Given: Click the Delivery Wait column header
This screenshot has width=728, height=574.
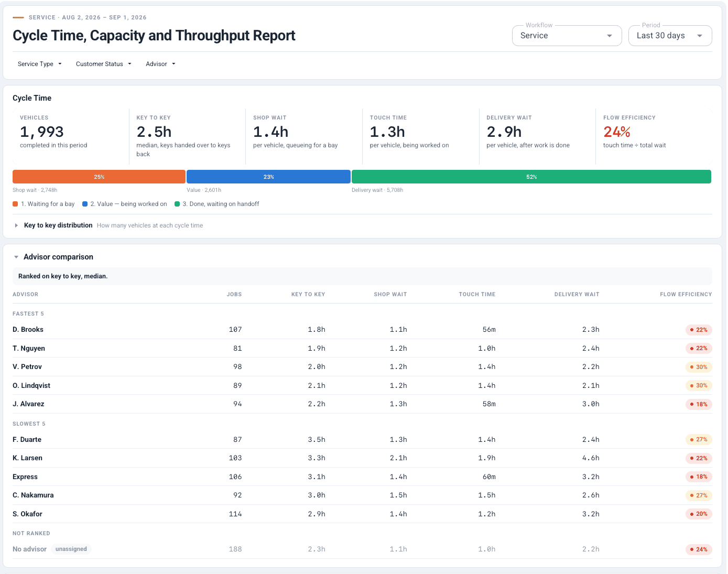Looking at the screenshot, I should (577, 295).
